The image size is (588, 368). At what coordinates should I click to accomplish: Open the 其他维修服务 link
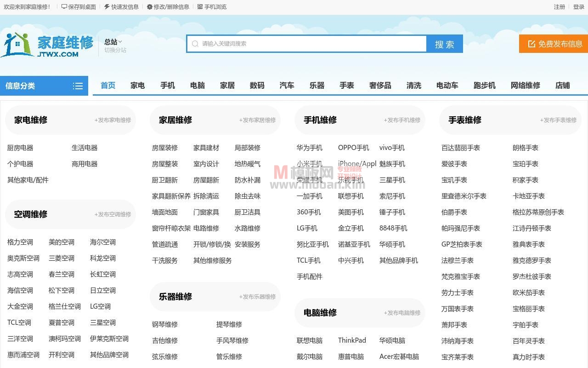(x=213, y=260)
